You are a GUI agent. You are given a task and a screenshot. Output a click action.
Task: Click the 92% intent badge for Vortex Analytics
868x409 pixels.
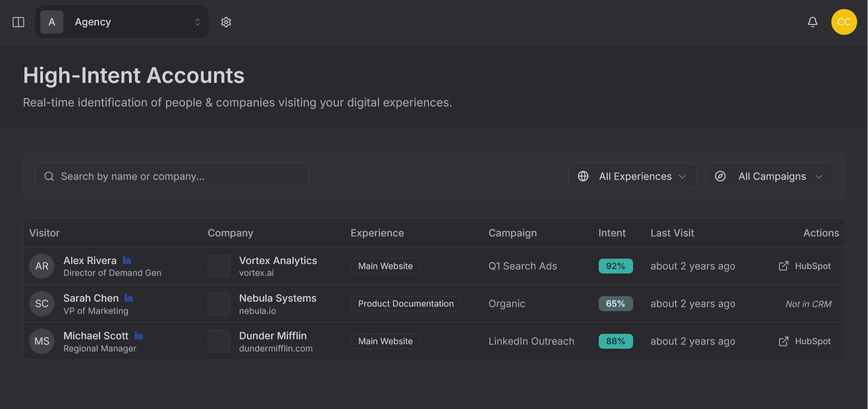[x=615, y=266]
